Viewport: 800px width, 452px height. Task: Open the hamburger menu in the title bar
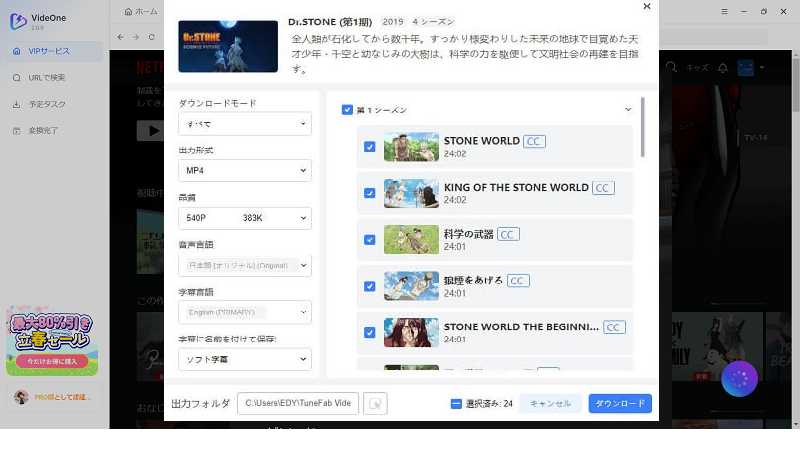[x=724, y=11]
